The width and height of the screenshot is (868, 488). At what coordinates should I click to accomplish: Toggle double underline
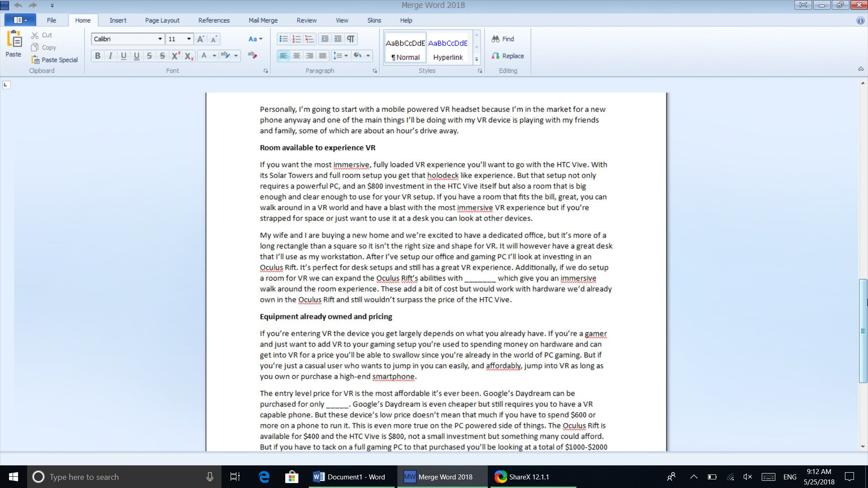(x=137, y=56)
